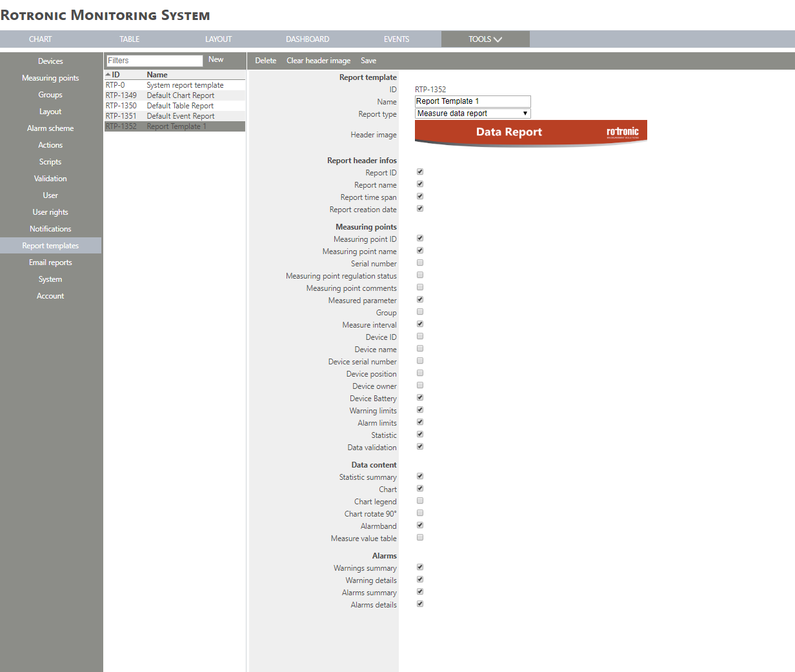Viewport: 795px width, 672px height.
Task: Open Actions in the sidebar
Action: (50, 145)
